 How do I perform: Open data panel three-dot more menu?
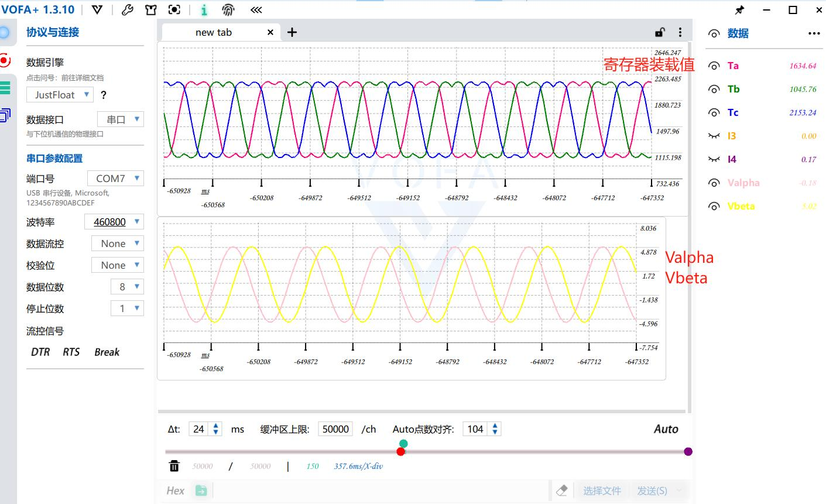pos(814,33)
